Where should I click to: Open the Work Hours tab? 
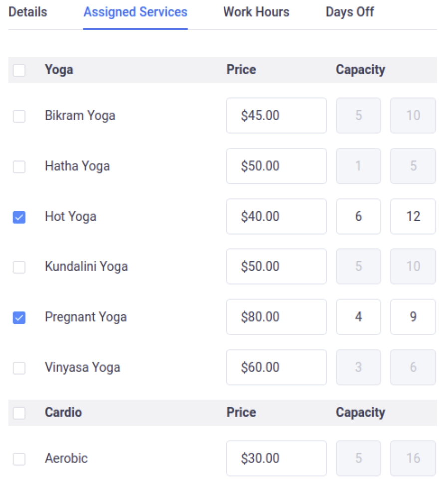[256, 12]
